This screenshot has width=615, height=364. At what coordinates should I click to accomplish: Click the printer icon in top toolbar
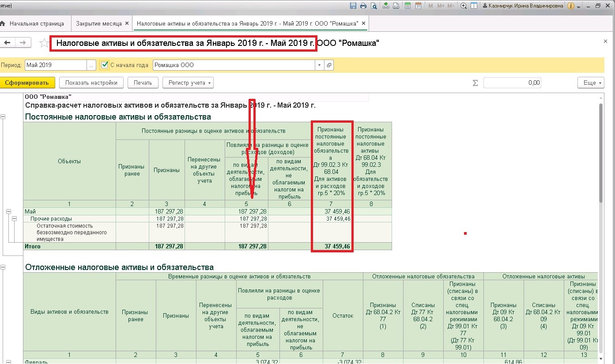(x=363, y=6)
